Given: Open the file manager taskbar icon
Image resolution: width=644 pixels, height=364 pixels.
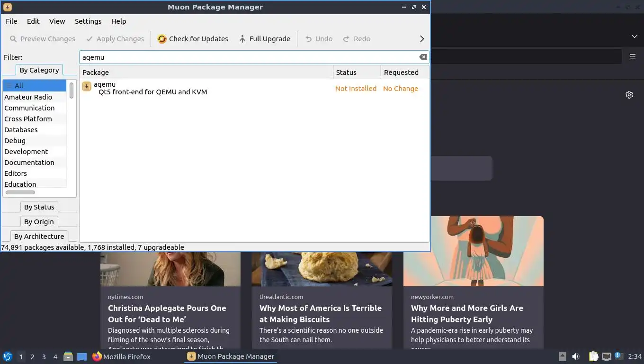Looking at the screenshot, I should [x=68, y=356].
